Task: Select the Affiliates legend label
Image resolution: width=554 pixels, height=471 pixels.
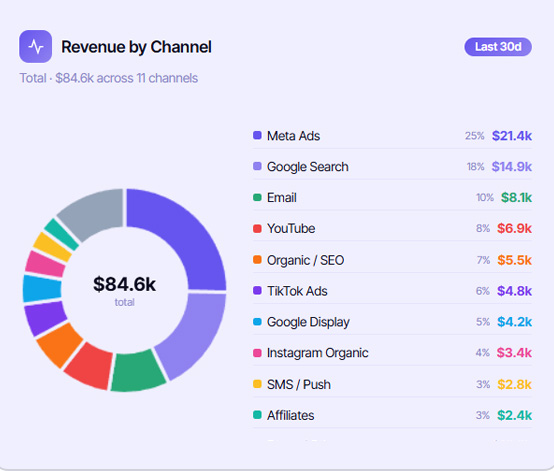Action: pyautogui.click(x=290, y=416)
